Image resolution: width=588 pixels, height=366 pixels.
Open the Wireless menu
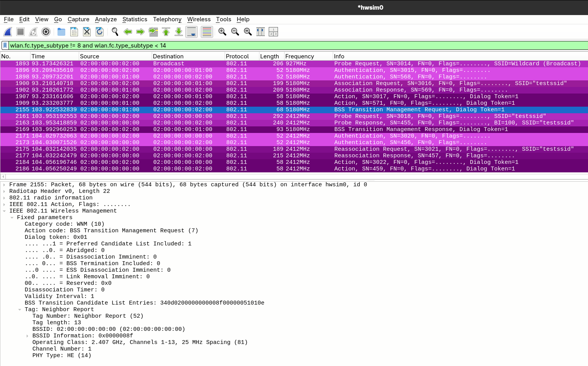199,19
